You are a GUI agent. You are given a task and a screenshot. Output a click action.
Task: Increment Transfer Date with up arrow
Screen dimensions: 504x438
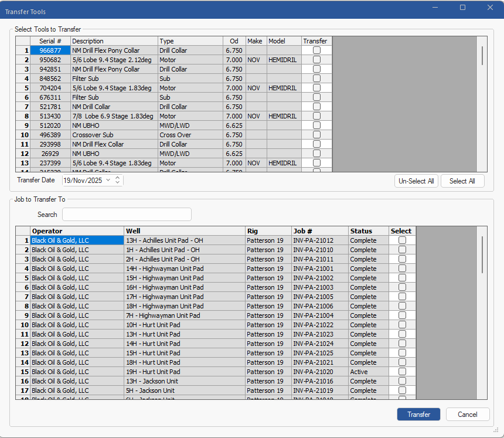click(118, 178)
